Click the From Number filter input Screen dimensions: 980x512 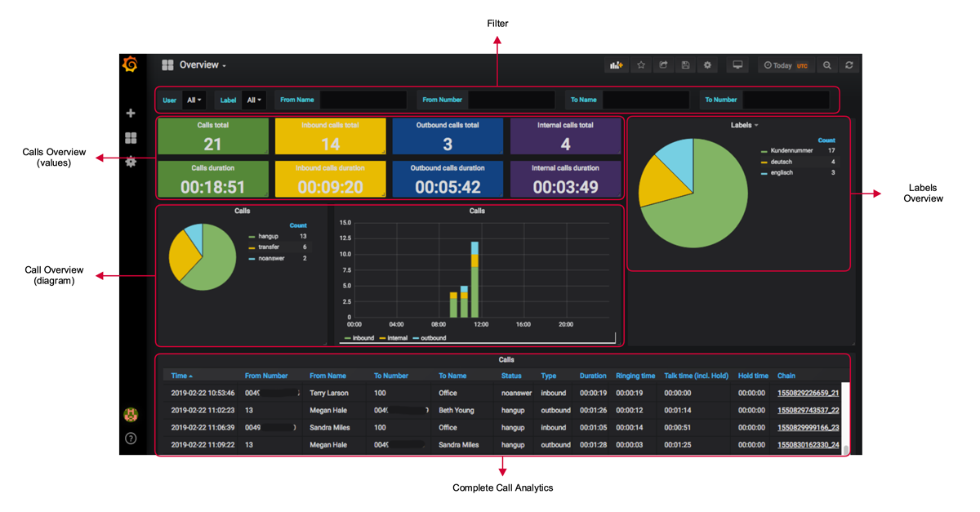coord(512,100)
